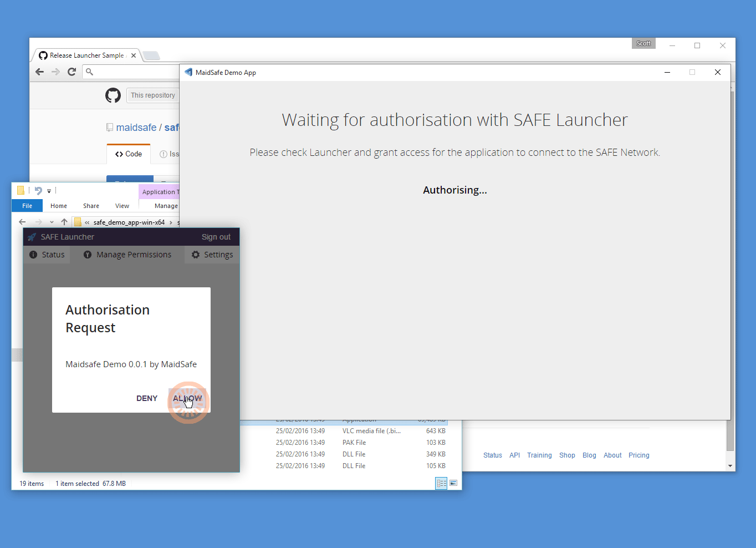Click the Chrome page vertical scrollbar
756x548 pixels.
[731, 272]
